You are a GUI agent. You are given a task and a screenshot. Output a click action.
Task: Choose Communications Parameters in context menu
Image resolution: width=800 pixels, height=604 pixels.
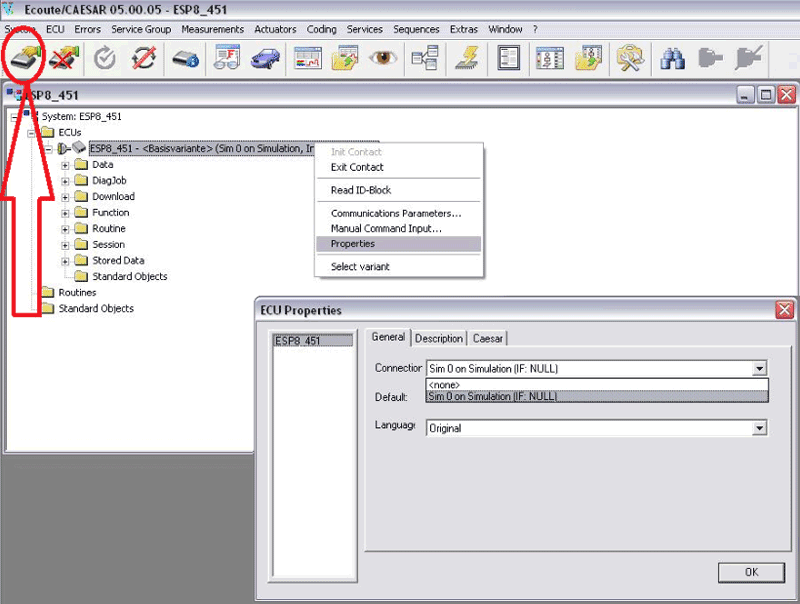click(x=398, y=213)
